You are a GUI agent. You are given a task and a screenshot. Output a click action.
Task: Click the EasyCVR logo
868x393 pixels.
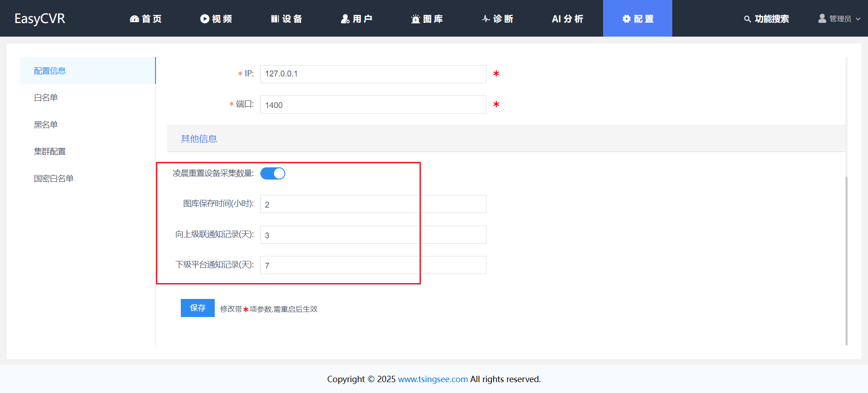[x=40, y=19]
